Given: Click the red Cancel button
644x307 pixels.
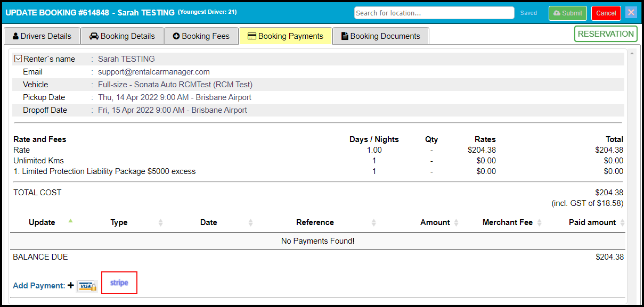Looking at the screenshot, I should (606, 13).
